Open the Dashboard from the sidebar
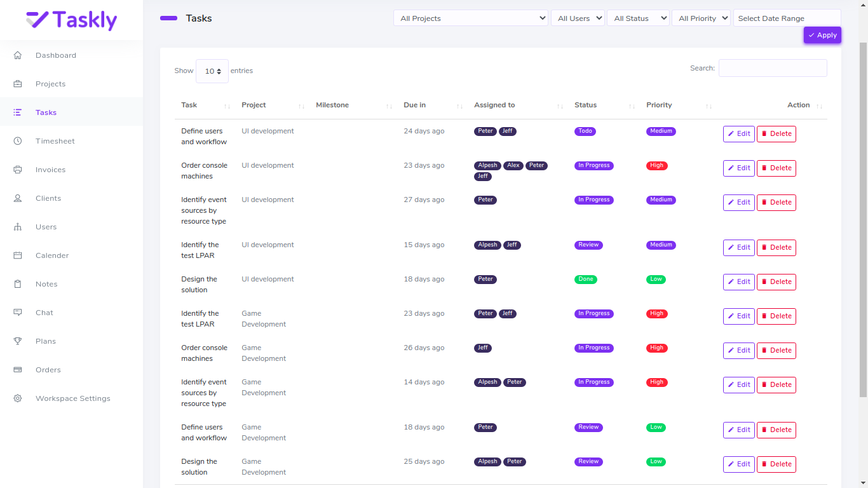The image size is (868, 488). tap(55, 55)
